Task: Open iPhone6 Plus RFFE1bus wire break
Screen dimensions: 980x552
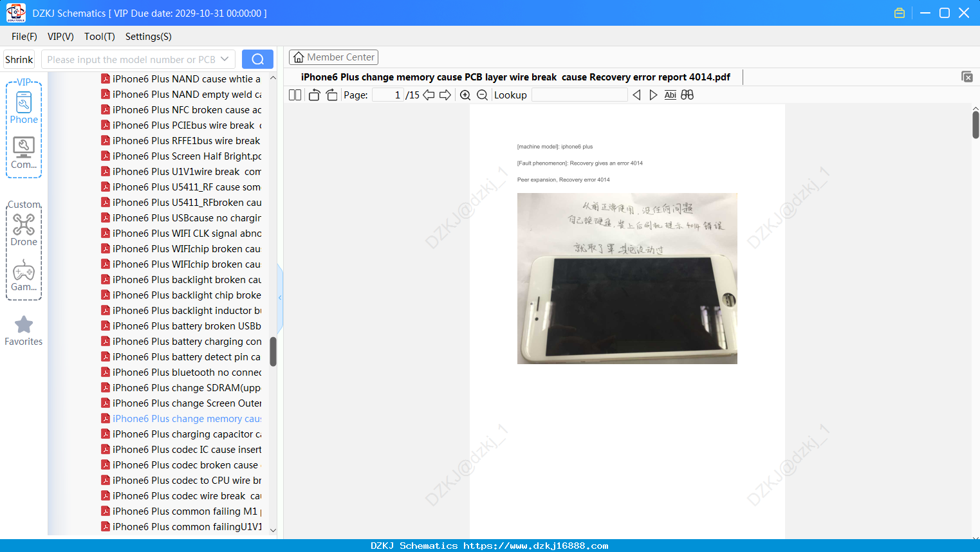Action: point(181,141)
